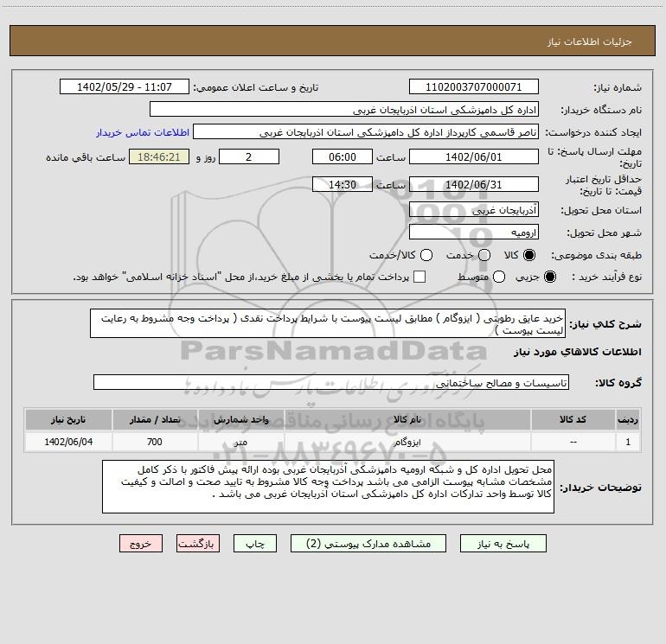Click the remaining days field showing 2

point(249,156)
